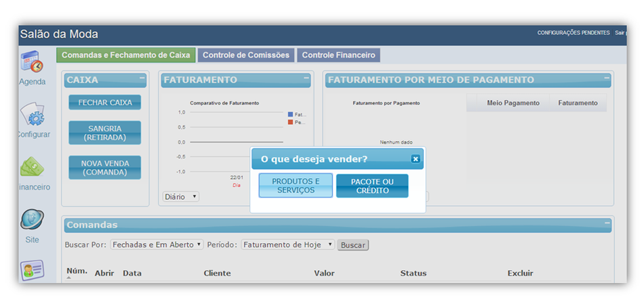Click the blue legend swatch in chart
This screenshot has height=304, width=644.
[x=290, y=114]
